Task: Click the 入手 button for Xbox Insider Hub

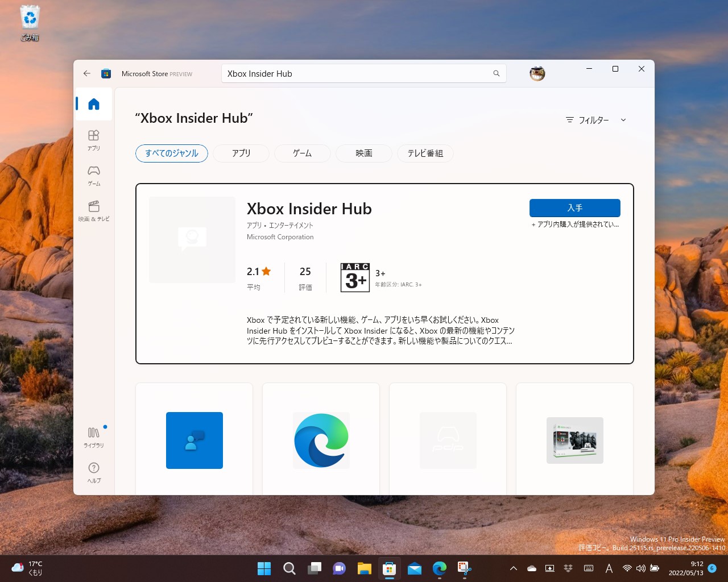Action: (574, 208)
